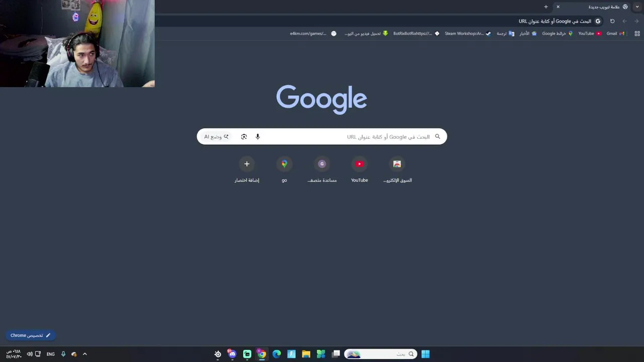Open the BotRix bookmark

[x=416, y=34]
